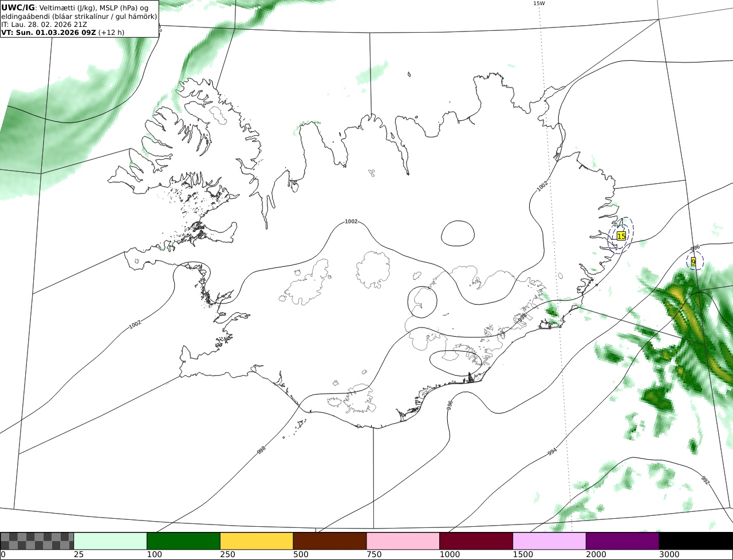Click the legend tick label "100"
Viewport: 733px width, 560px height.
click(153, 555)
